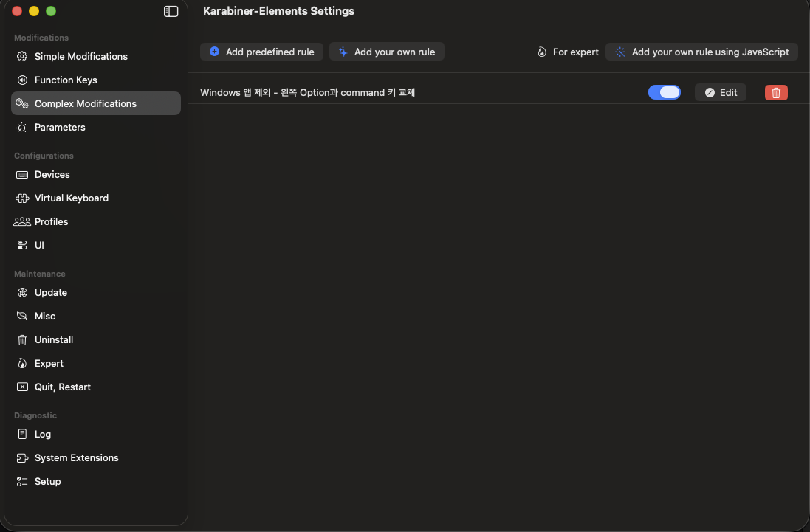The width and height of the screenshot is (810, 532).
Task: Click the Karabiner-Elements Settings title
Action: coord(278,11)
